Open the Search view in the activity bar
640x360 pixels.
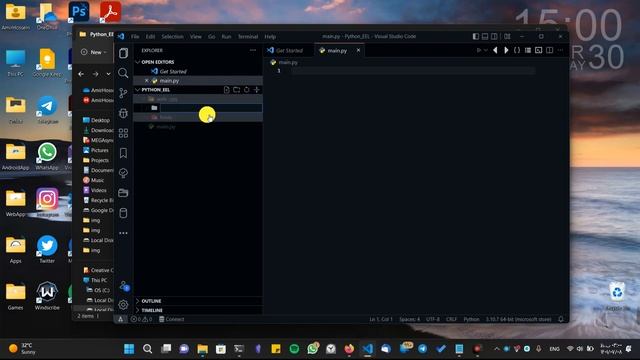123,73
